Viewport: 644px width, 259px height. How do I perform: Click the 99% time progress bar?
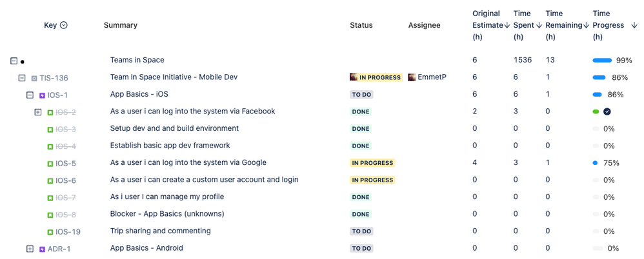pos(602,61)
